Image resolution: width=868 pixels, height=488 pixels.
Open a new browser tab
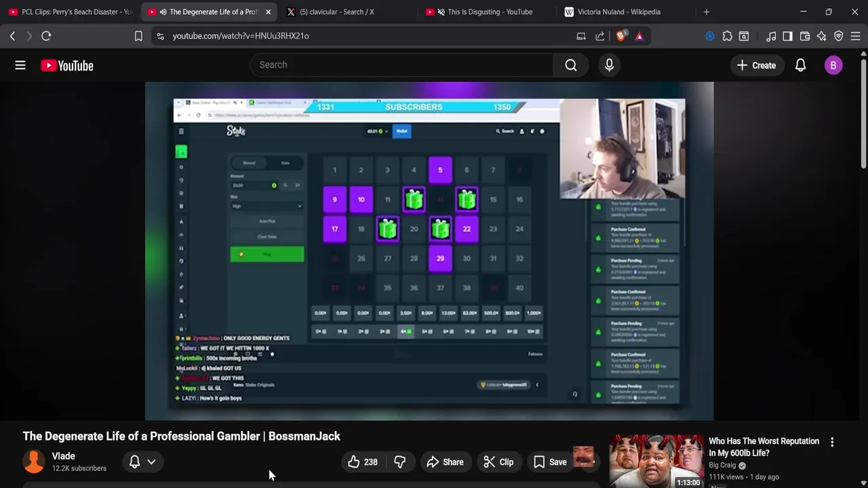(706, 12)
